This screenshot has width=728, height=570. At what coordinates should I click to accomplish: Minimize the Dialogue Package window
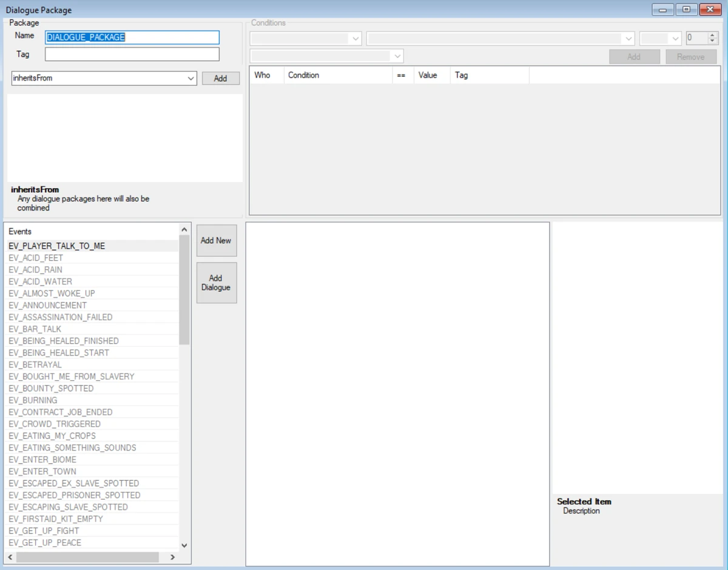click(662, 10)
